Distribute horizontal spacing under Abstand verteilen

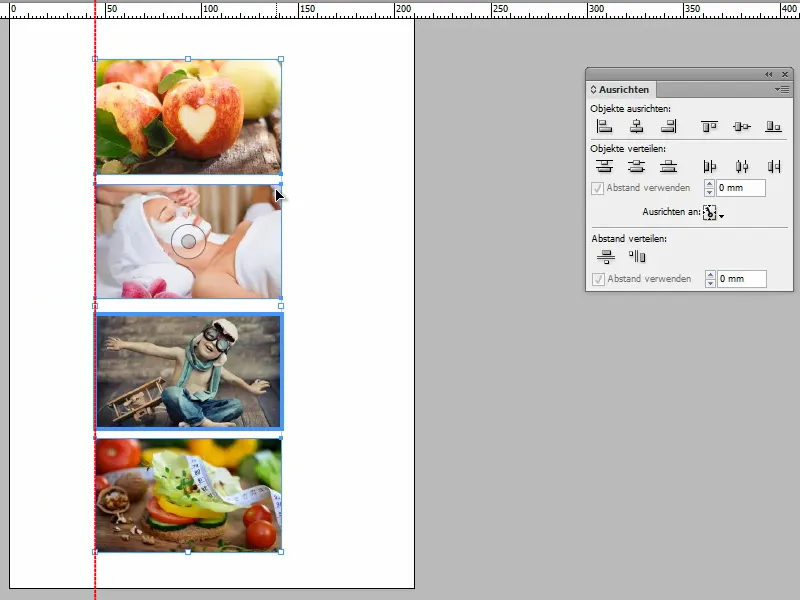point(637,256)
